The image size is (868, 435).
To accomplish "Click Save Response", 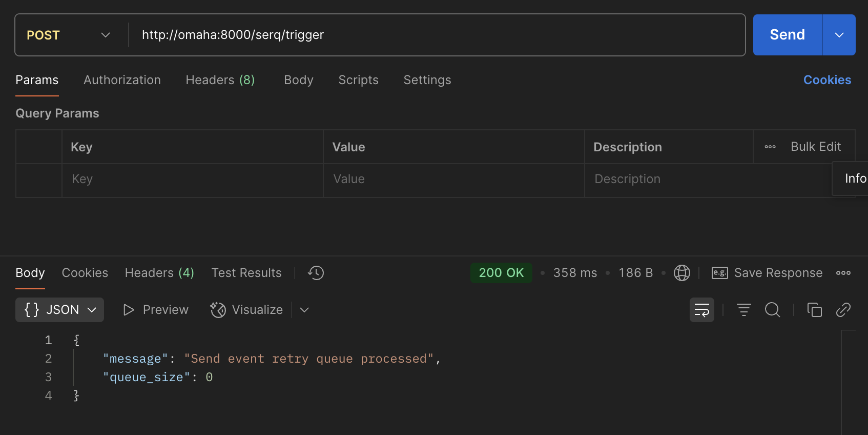I will click(x=767, y=273).
